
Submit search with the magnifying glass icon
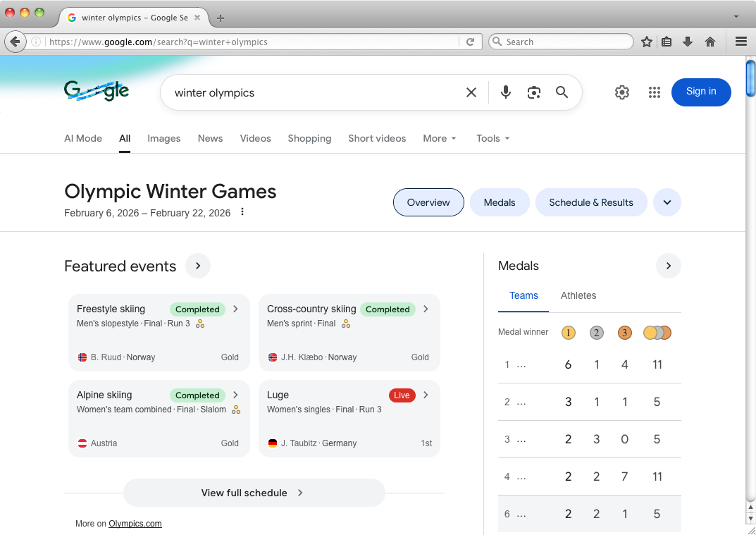(562, 92)
